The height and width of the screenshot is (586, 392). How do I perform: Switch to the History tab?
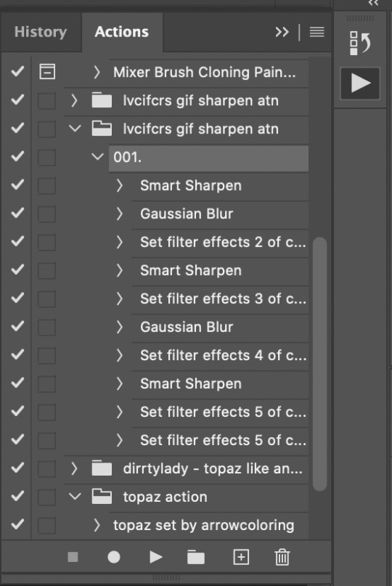pos(41,32)
